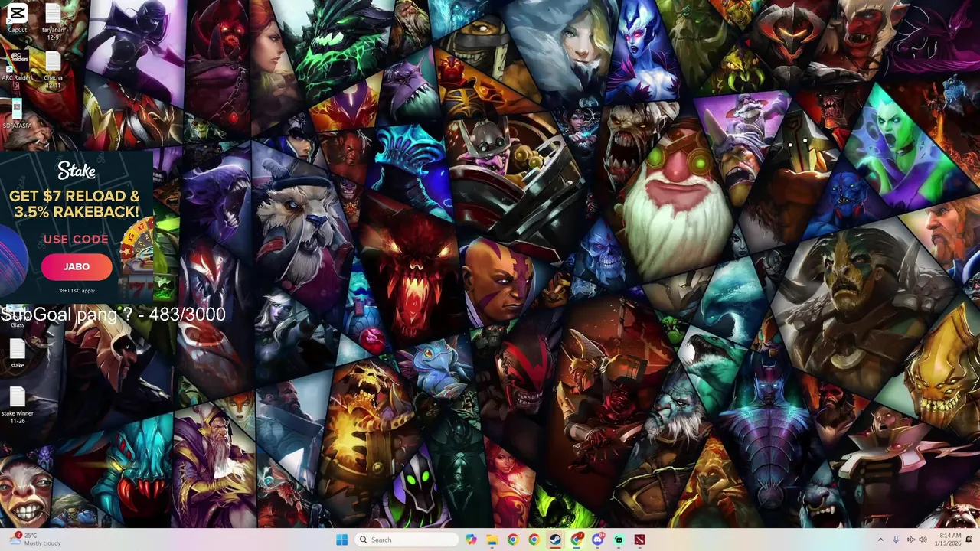The height and width of the screenshot is (551, 980).
Task: Open Discord from the taskbar
Action: (597, 540)
